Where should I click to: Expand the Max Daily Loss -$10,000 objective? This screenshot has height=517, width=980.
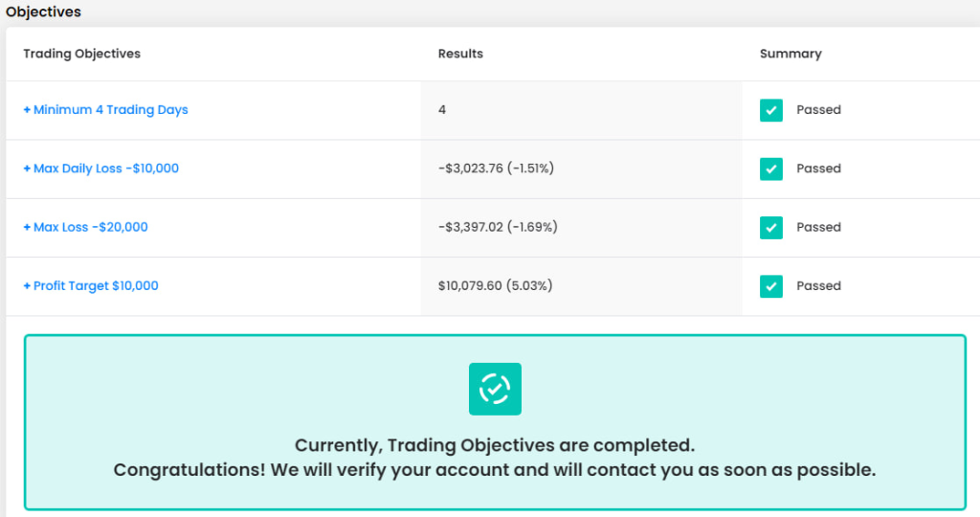click(x=100, y=169)
